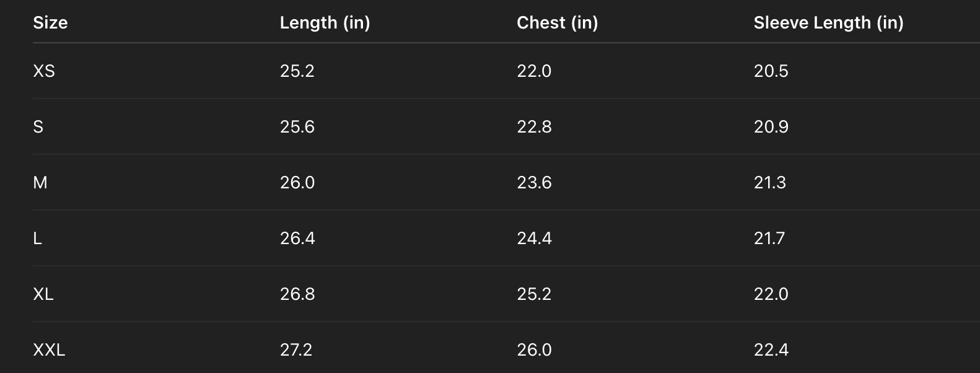
Task: Click the Length (in) column header
Action: [325, 23]
